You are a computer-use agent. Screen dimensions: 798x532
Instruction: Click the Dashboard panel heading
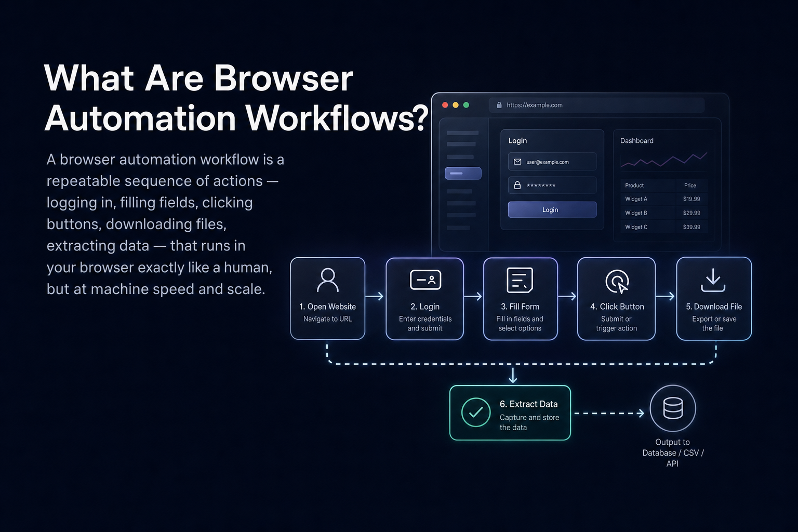point(637,141)
